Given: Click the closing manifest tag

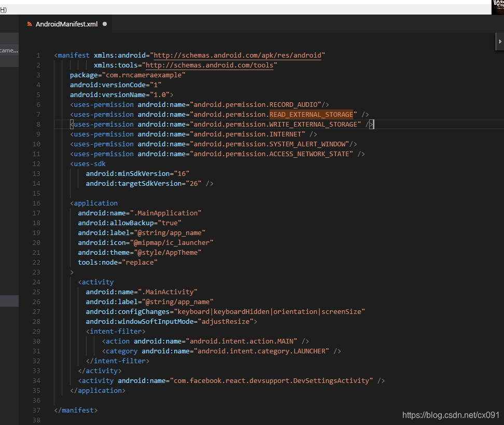Looking at the screenshot, I should [76, 410].
